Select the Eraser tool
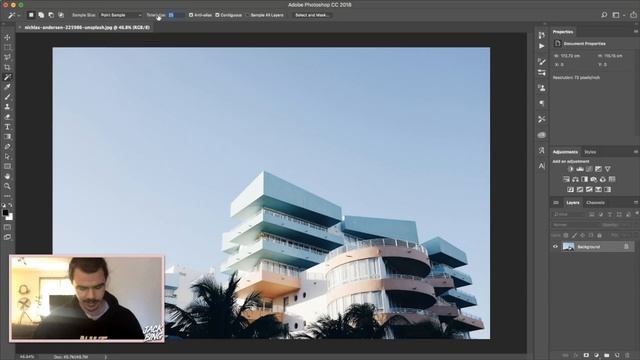640x360 pixels. [7, 117]
